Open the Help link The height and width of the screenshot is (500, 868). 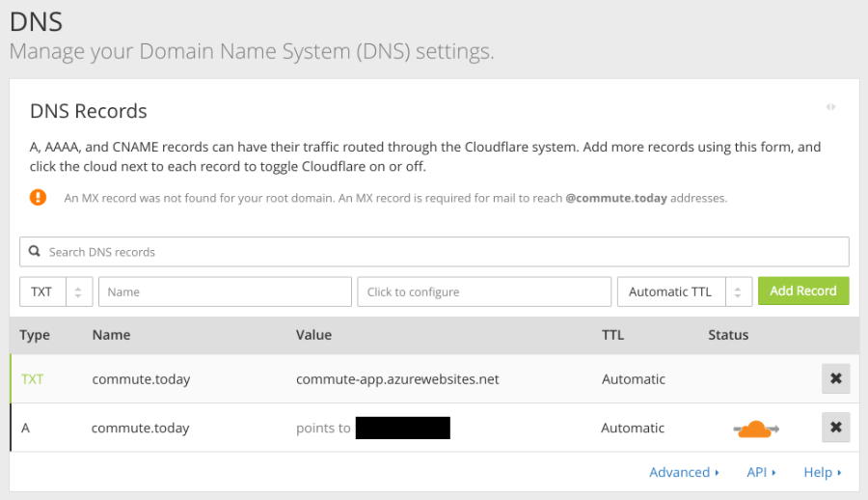coord(822,472)
